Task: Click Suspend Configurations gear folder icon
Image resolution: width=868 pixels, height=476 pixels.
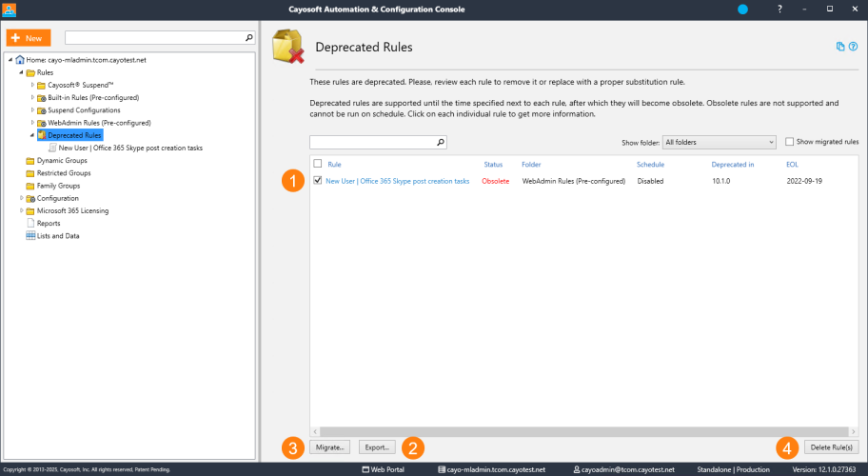Action: coord(42,110)
